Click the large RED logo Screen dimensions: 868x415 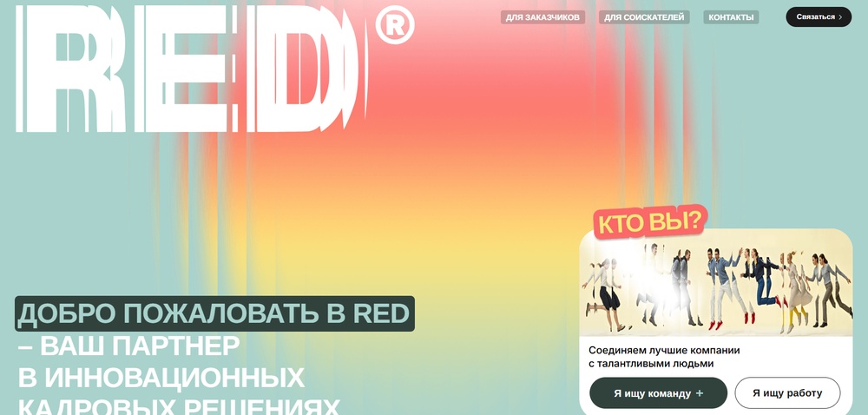point(191,69)
